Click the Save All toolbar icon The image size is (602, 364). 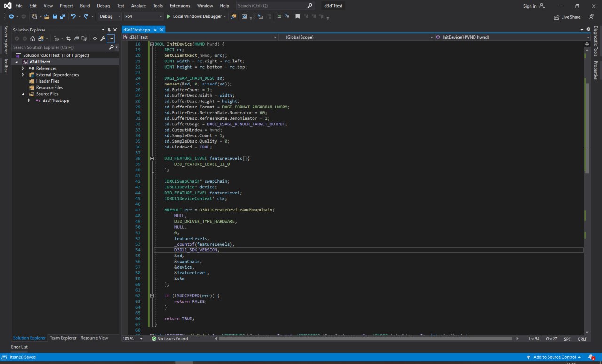pos(62,16)
